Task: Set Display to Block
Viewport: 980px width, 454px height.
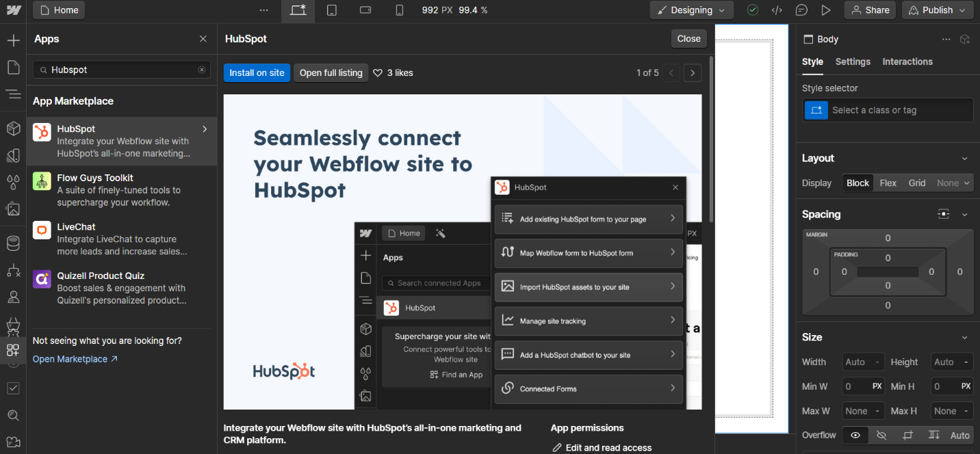Action: (x=857, y=183)
